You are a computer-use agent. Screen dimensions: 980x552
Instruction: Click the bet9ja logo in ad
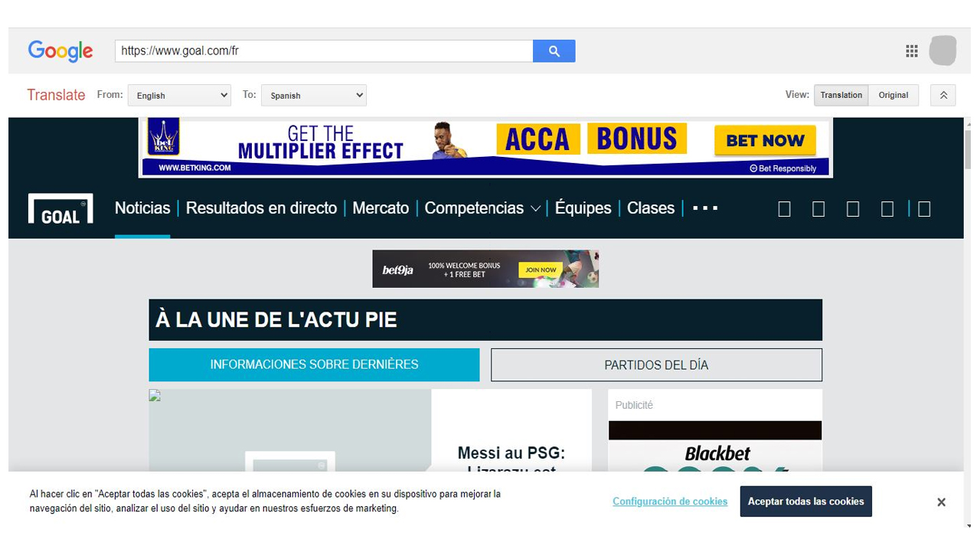[x=398, y=269]
